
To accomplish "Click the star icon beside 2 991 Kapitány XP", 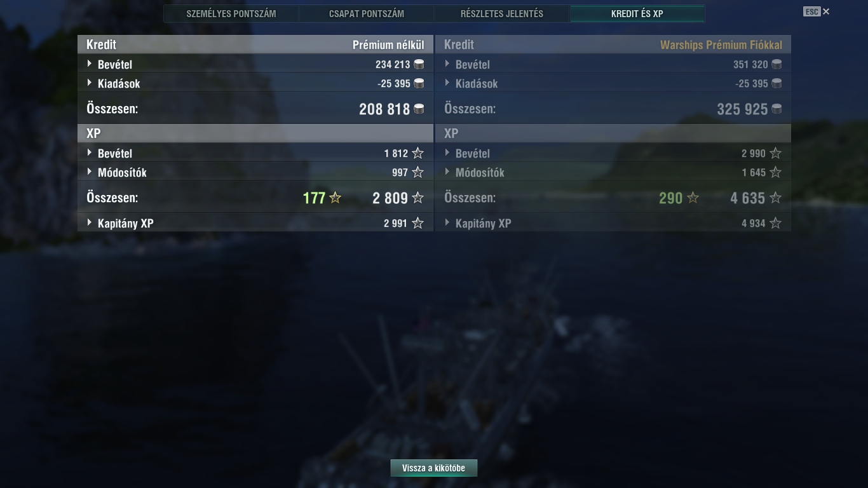I will tap(417, 223).
